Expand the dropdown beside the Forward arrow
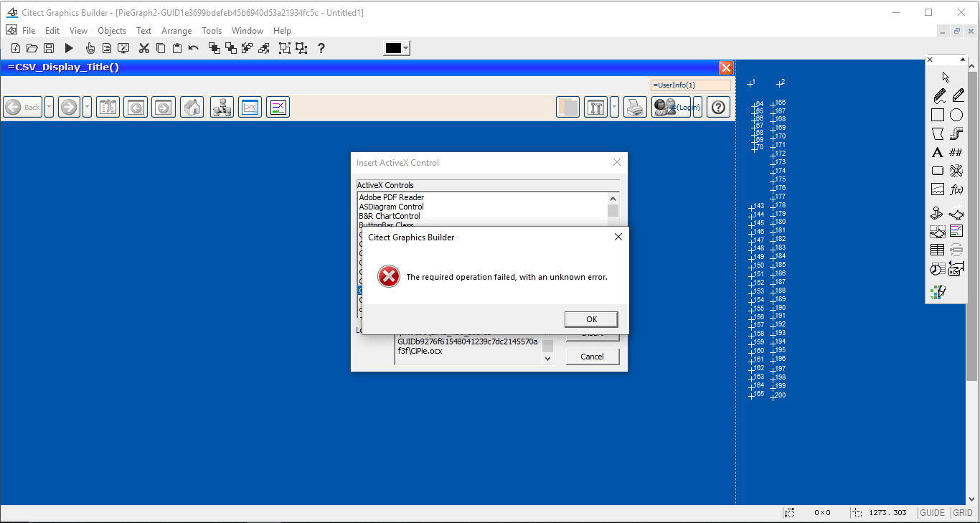The height and width of the screenshot is (523, 980). coord(87,107)
